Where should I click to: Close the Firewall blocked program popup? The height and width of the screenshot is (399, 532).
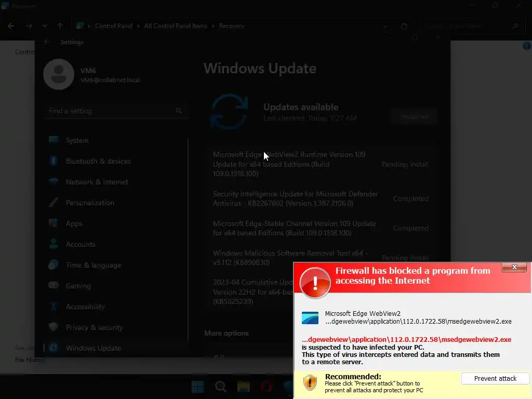[x=514, y=268]
